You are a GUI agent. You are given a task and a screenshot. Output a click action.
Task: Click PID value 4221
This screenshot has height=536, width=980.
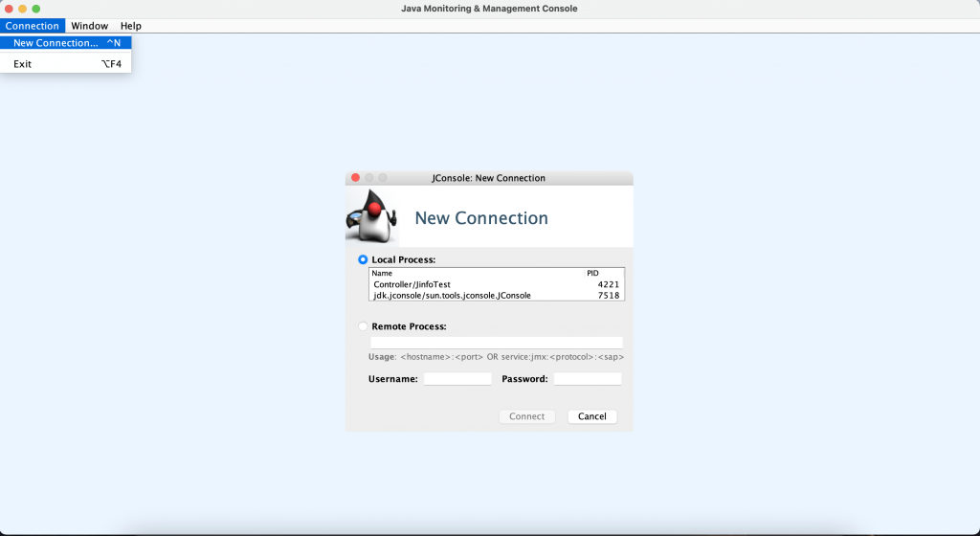click(608, 284)
